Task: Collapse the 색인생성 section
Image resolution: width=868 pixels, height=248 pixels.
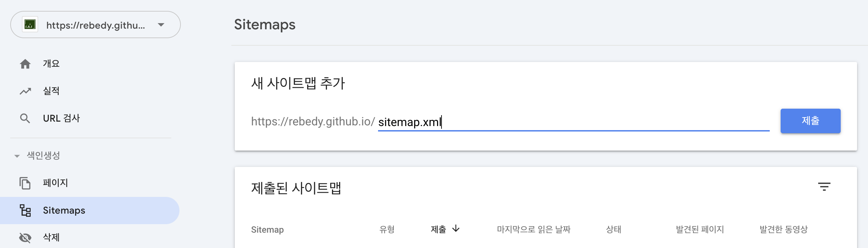Action: point(17,156)
